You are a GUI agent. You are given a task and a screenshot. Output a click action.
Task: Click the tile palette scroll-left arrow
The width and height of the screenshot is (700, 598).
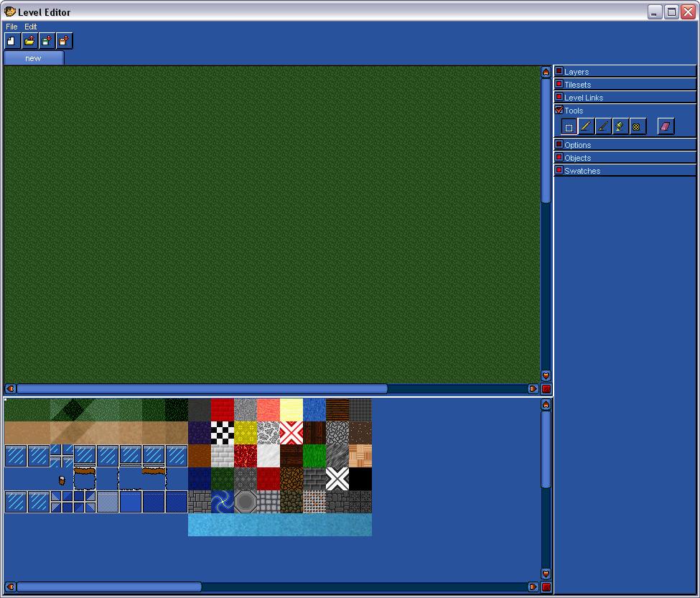point(11,587)
